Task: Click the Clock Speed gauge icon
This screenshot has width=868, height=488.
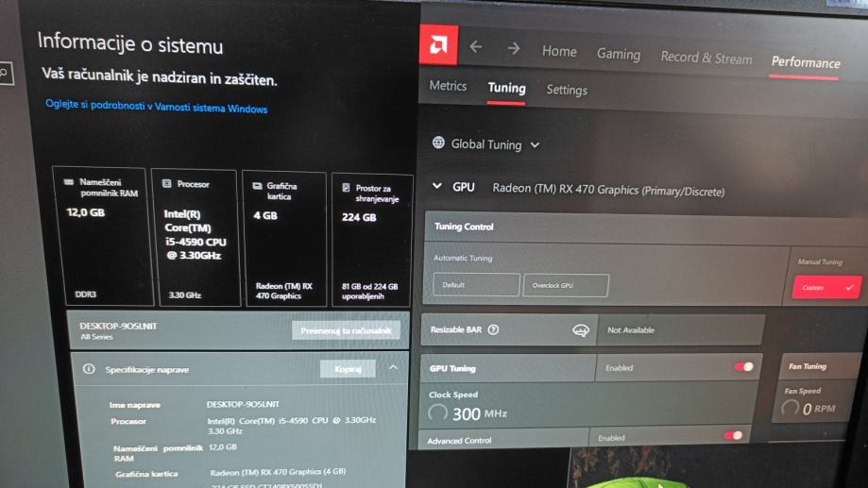Action: click(437, 412)
